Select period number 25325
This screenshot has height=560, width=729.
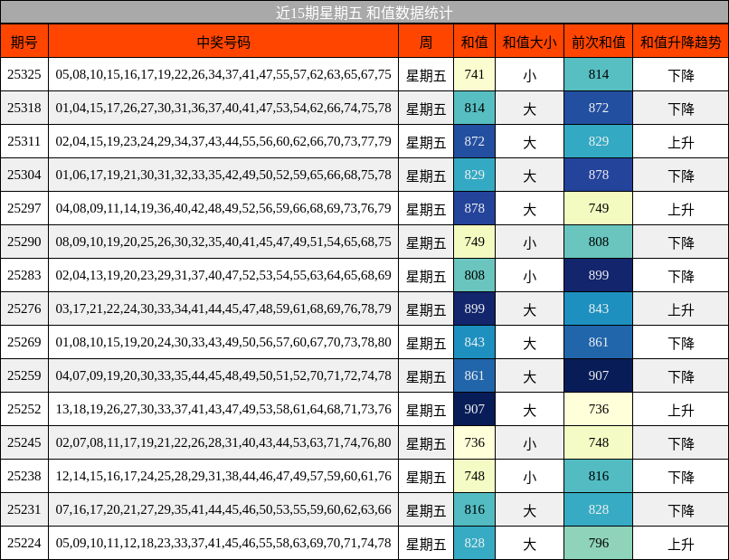pyautogui.click(x=24, y=75)
